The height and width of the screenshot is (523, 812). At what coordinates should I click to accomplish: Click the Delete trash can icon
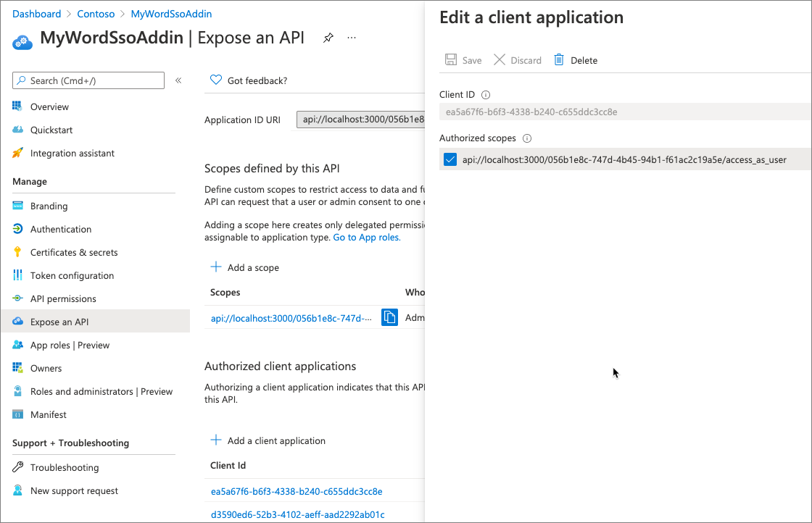pyautogui.click(x=559, y=59)
